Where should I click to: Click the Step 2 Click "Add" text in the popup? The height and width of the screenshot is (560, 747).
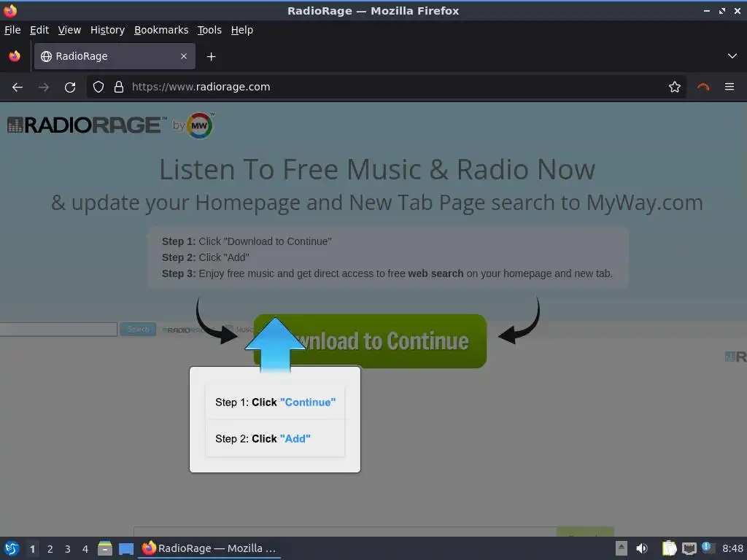(x=263, y=438)
